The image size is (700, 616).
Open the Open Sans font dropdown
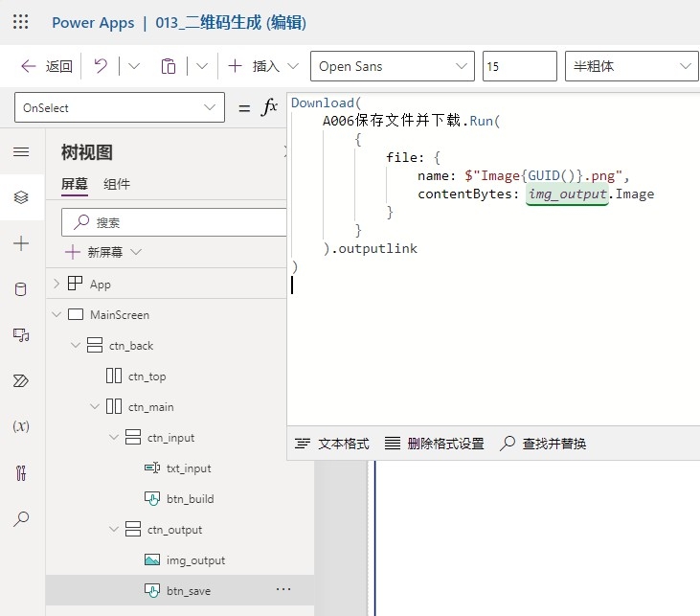click(392, 66)
